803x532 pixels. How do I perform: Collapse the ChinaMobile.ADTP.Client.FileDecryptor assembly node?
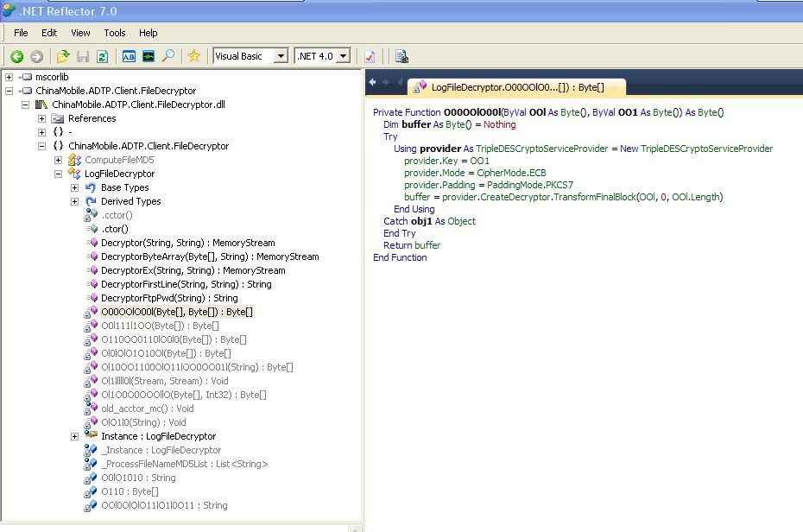(9, 91)
